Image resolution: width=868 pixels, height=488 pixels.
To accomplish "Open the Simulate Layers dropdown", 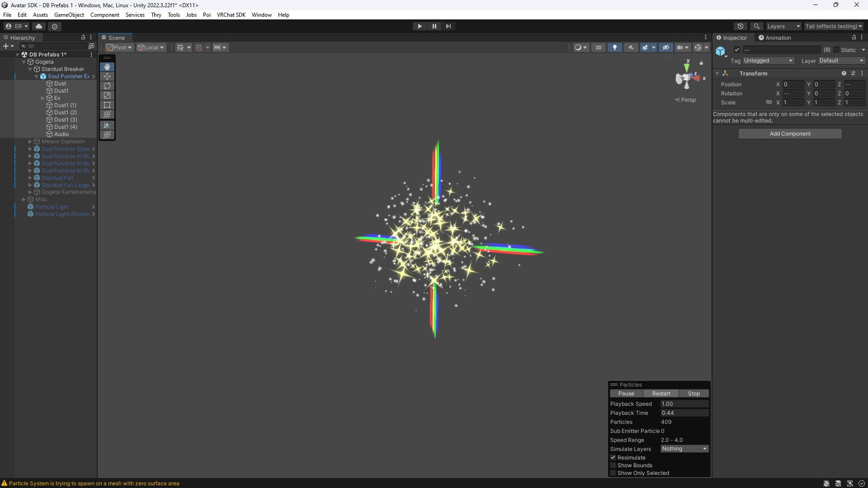I will [x=684, y=449].
